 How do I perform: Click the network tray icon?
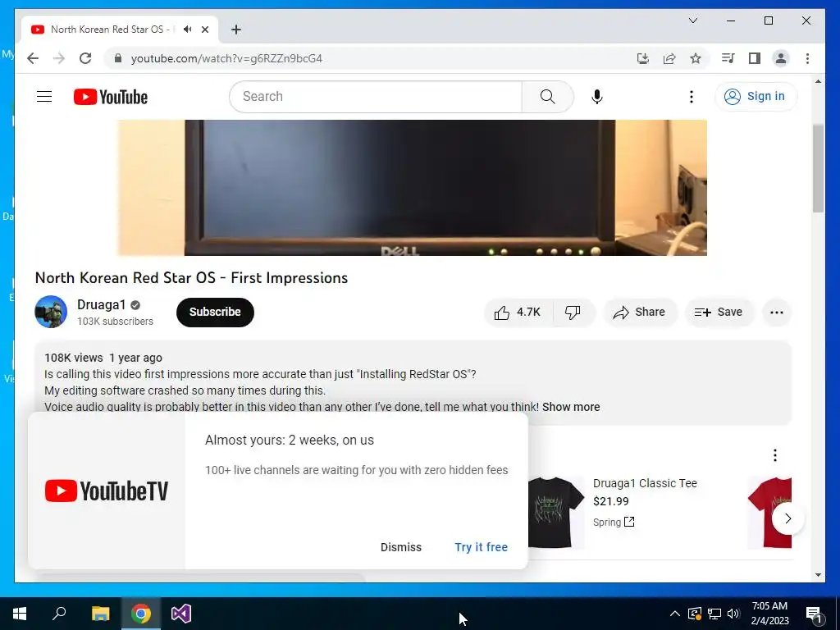[x=714, y=614]
